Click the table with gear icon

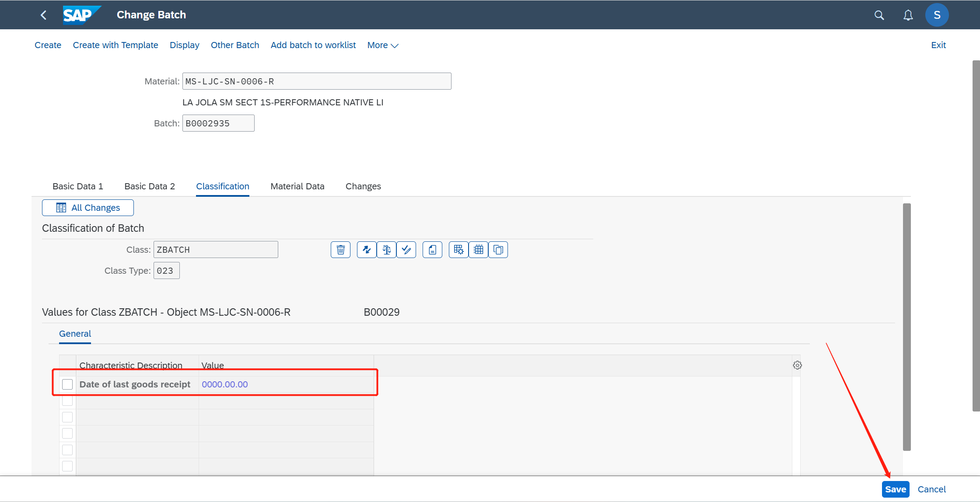click(458, 250)
